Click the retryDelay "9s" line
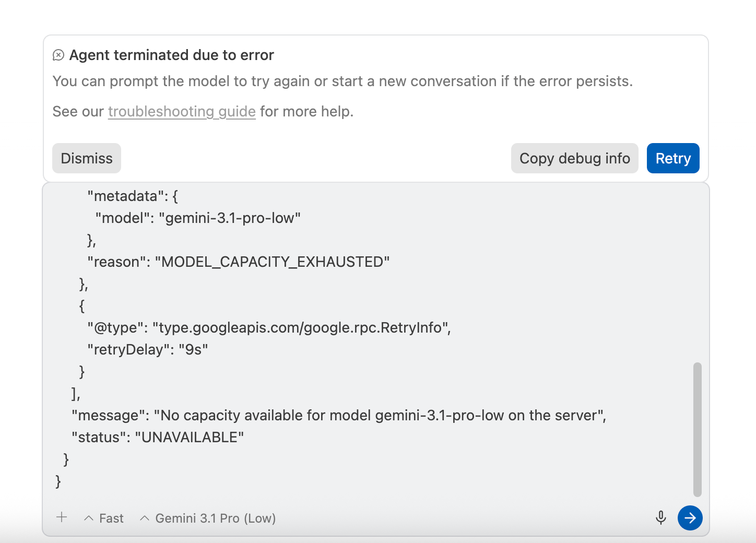This screenshot has width=756, height=543. click(x=148, y=350)
